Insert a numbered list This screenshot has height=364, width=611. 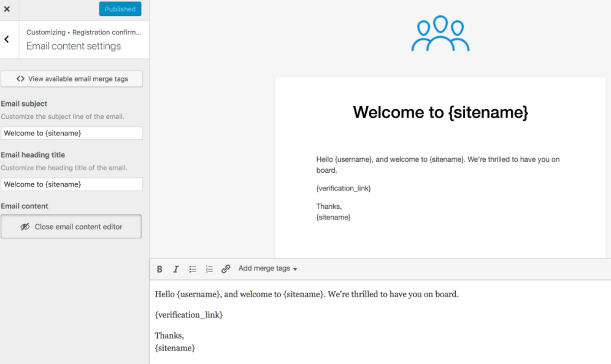[209, 269]
